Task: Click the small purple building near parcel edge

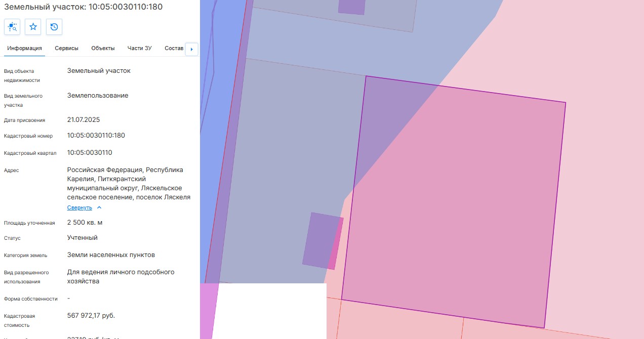Action: tap(323, 240)
